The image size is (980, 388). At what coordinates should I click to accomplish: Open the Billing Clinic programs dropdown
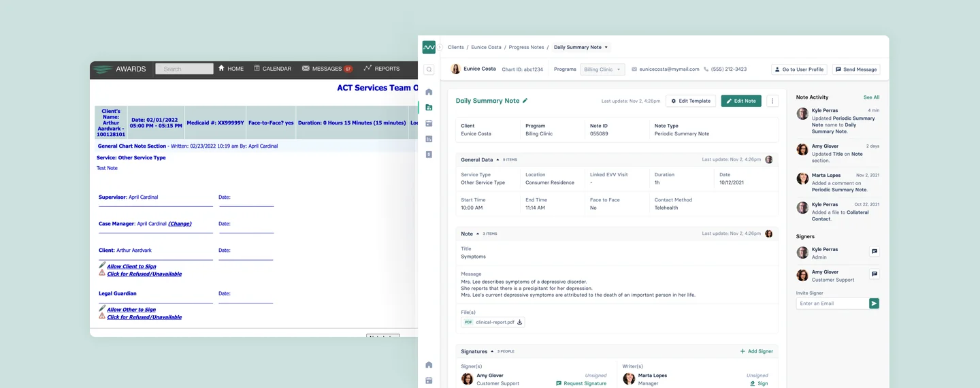(602, 69)
